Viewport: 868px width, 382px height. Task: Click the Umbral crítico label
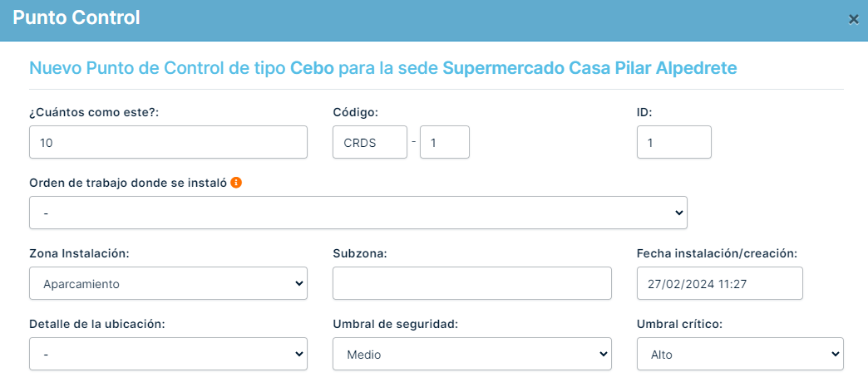click(x=678, y=324)
